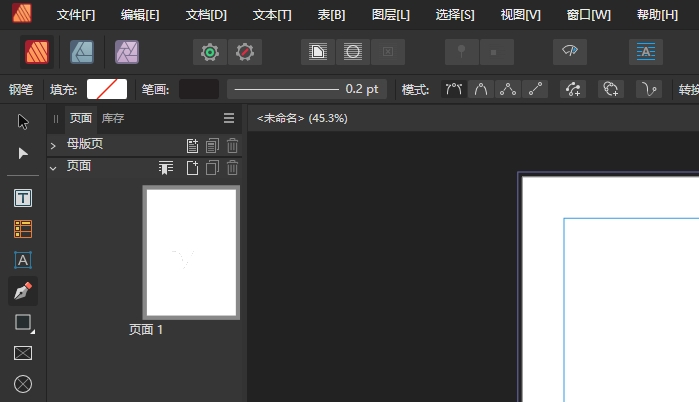699x402 pixels.
Task: Select Smart mode curve icon
Action: [x=481, y=90]
